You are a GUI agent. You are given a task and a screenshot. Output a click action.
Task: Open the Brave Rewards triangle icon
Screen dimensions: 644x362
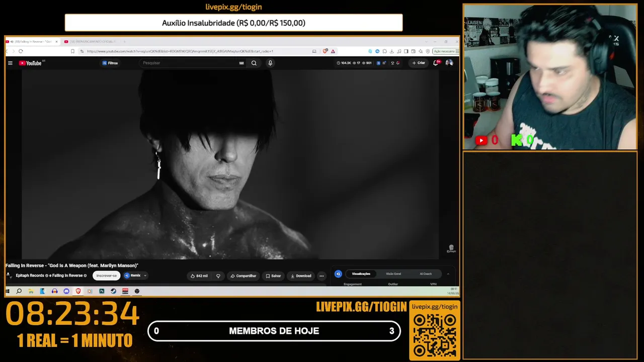(x=333, y=51)
